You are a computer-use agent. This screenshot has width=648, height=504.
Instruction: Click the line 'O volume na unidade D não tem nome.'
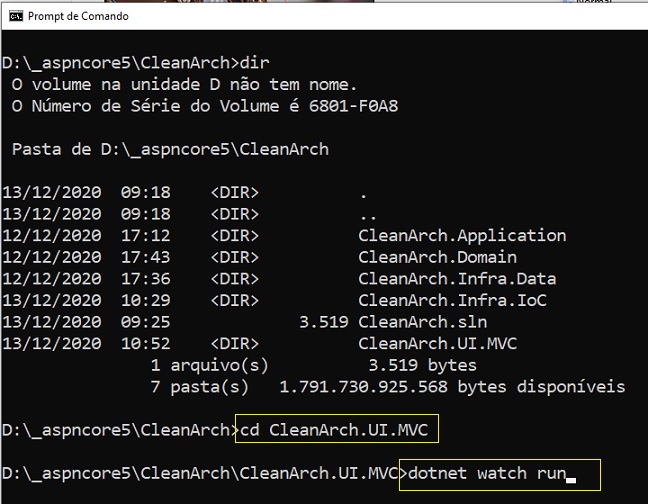click(x=184, y=85)
